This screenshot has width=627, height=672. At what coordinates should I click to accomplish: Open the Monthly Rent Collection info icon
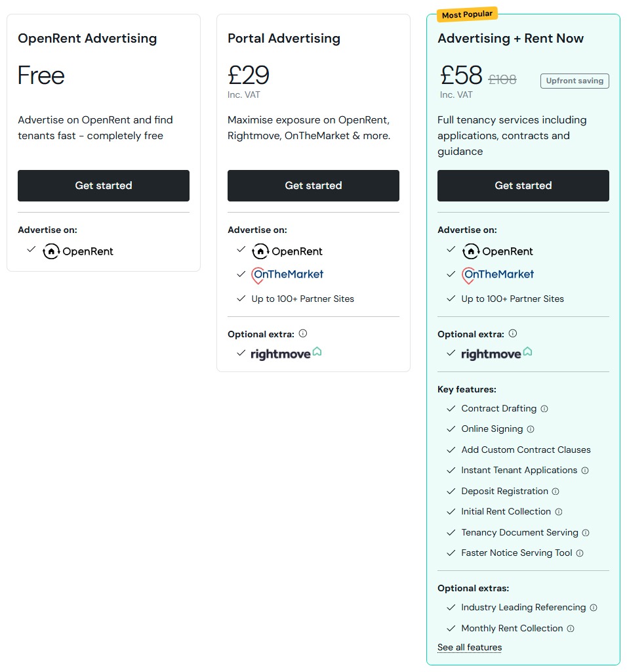click(571, 629)
